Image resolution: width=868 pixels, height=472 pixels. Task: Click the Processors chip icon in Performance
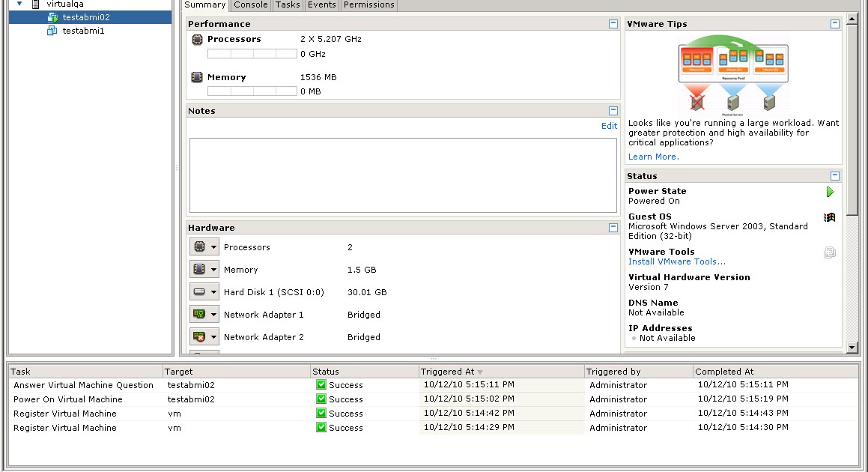click(x=197, y=39)
